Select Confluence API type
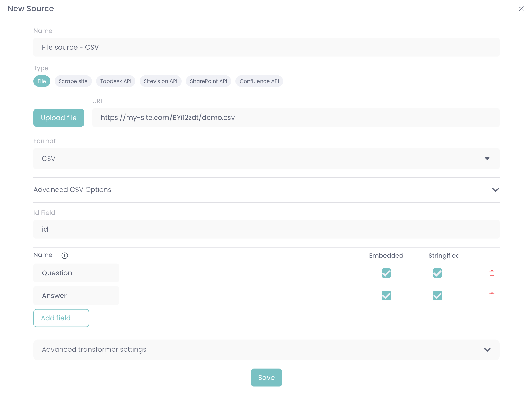Image resolution: width=532 pixels, height=399 pixels. 259,81
